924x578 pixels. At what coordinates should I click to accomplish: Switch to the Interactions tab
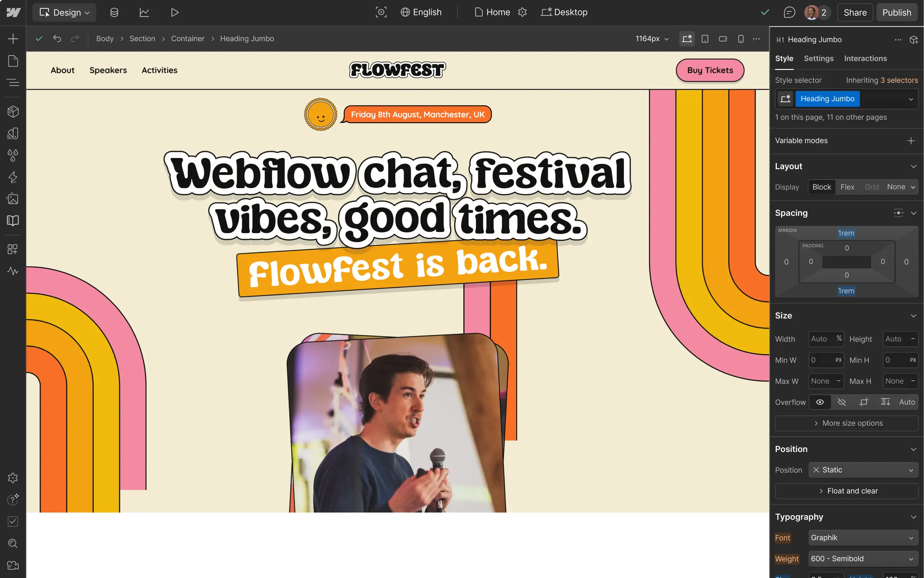[x=865, y=59]
